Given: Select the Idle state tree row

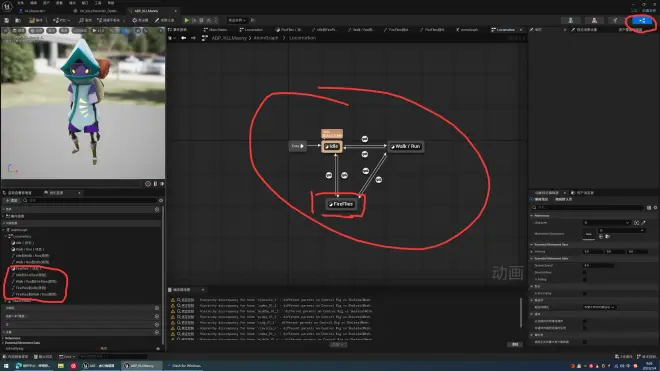Looking at the screenshot, I should click(23, 243).
